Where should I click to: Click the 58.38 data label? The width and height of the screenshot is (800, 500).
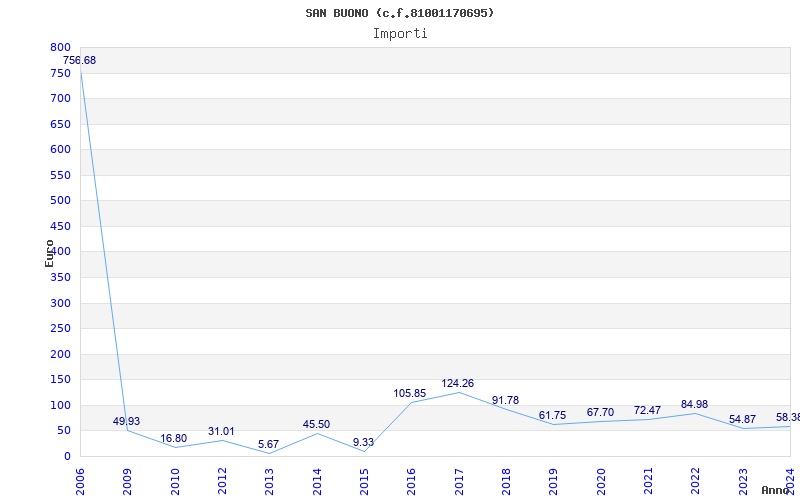point(788,417)
